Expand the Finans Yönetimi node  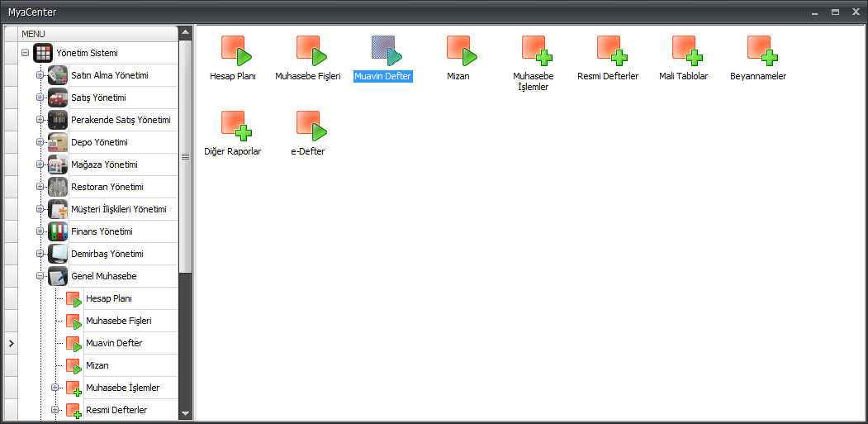pos(40,231)
